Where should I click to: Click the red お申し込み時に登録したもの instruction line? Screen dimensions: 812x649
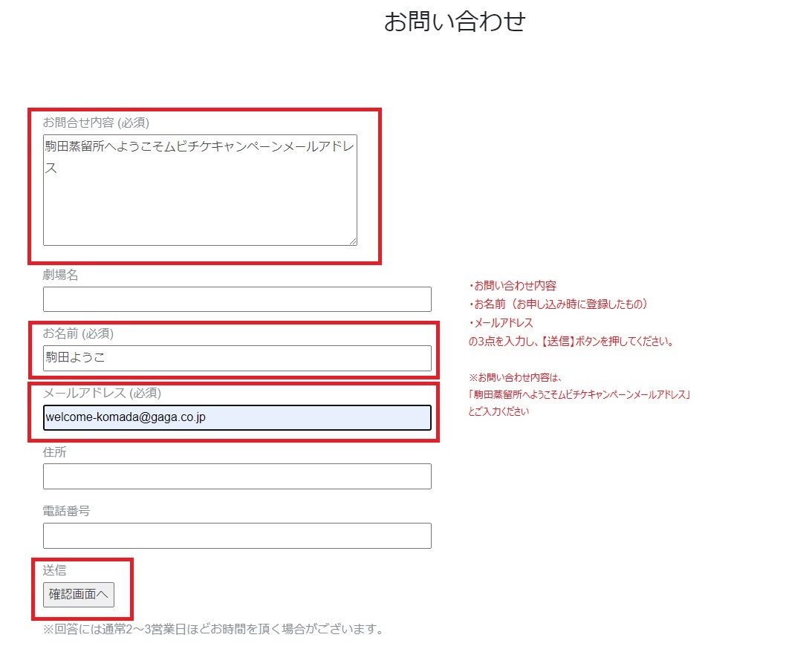560,304
